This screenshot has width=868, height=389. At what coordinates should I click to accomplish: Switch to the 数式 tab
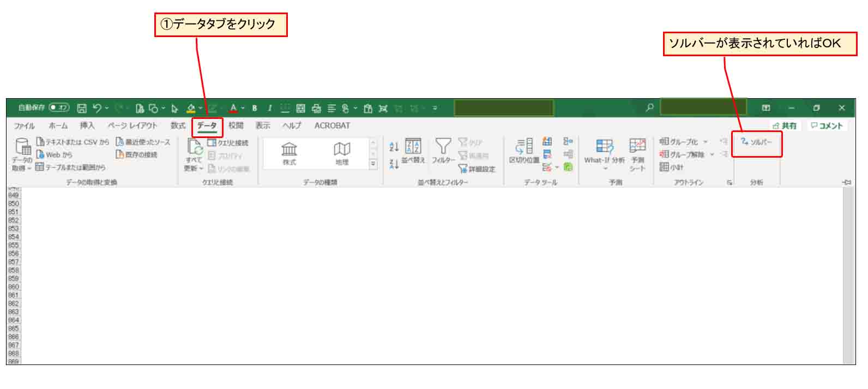[178, 125]
